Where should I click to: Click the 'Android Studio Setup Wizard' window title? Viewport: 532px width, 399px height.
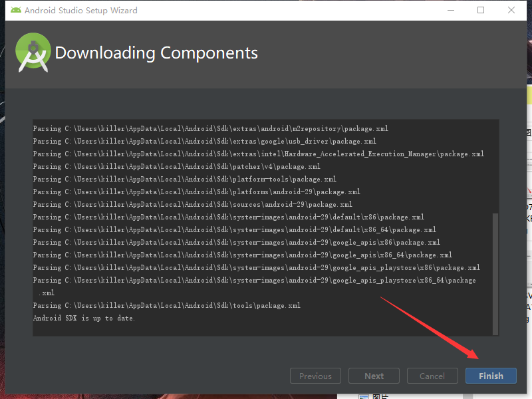click(x=81, y=10)
